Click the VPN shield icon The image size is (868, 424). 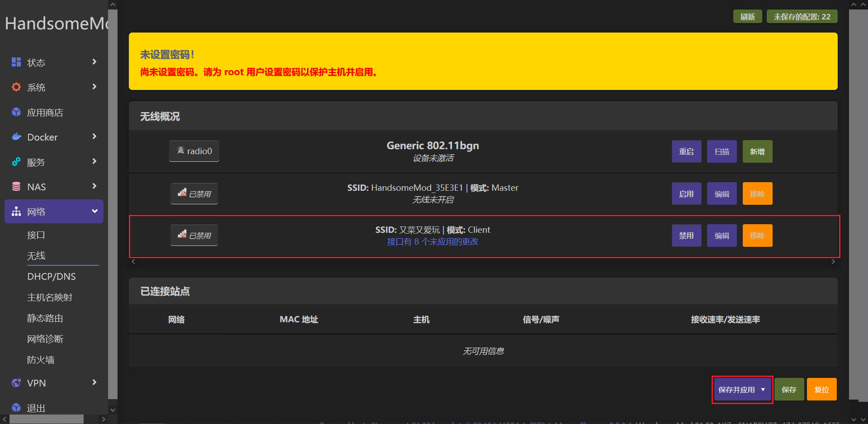click(16, 383)
